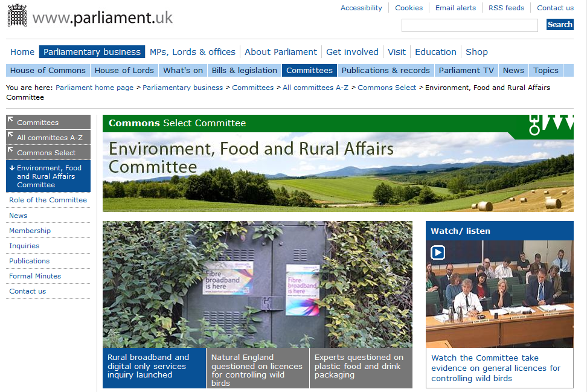Image resolution: width=587 pixels, height=392 pixels.
Task: Follow the All committees A-Z breadcrumb
Action: pyautogui.click(x=315, y=88)
